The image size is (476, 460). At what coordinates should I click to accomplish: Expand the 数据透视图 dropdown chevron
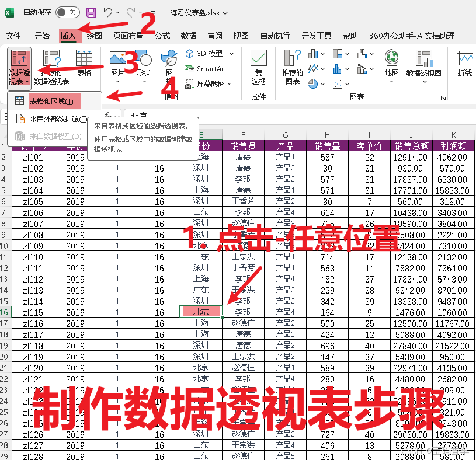(424, 82)
